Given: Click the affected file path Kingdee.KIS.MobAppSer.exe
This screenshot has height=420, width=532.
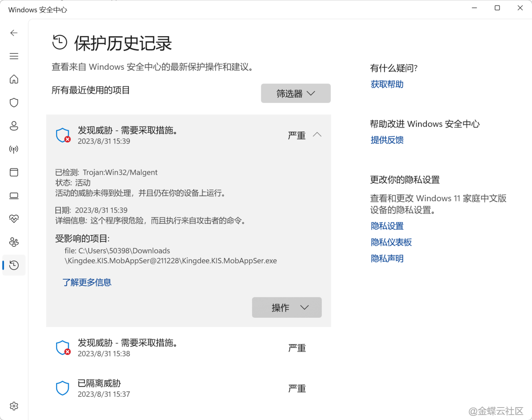Looking at the screenshot, I should pyautogui.click(x=171, y=256).
